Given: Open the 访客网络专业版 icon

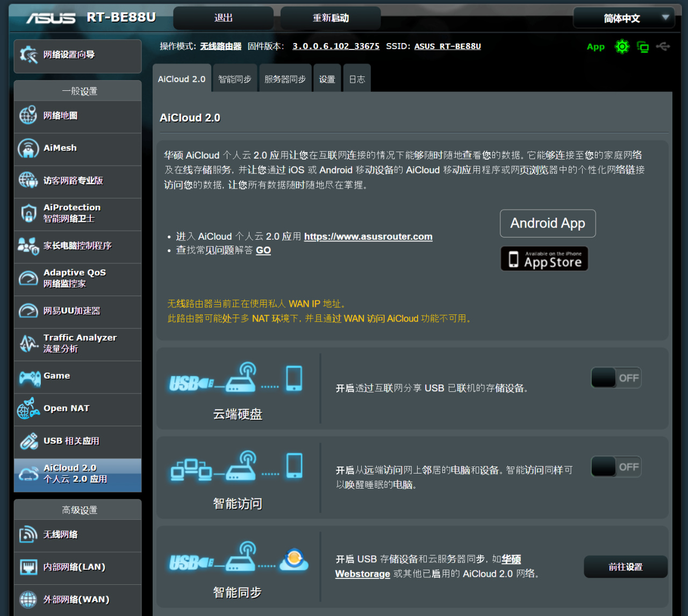Looking at the screenshot, I should pyautogui.click(x=28, y=181).
